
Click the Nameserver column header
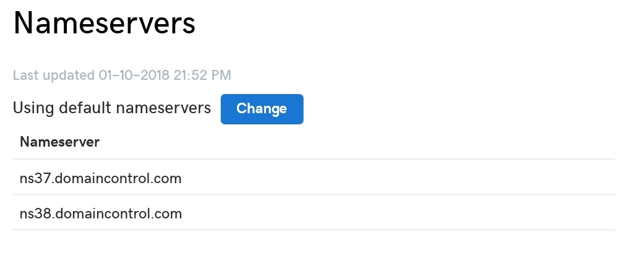click(60, 142)
